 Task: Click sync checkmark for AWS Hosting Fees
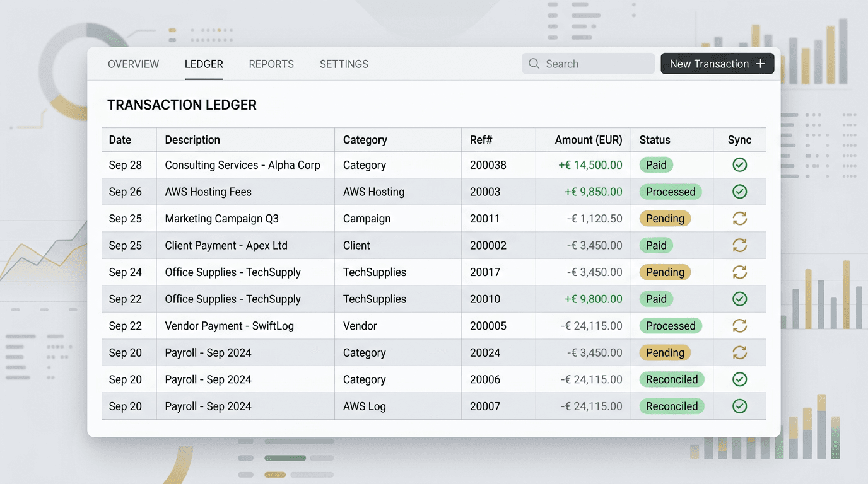(739, 192)
